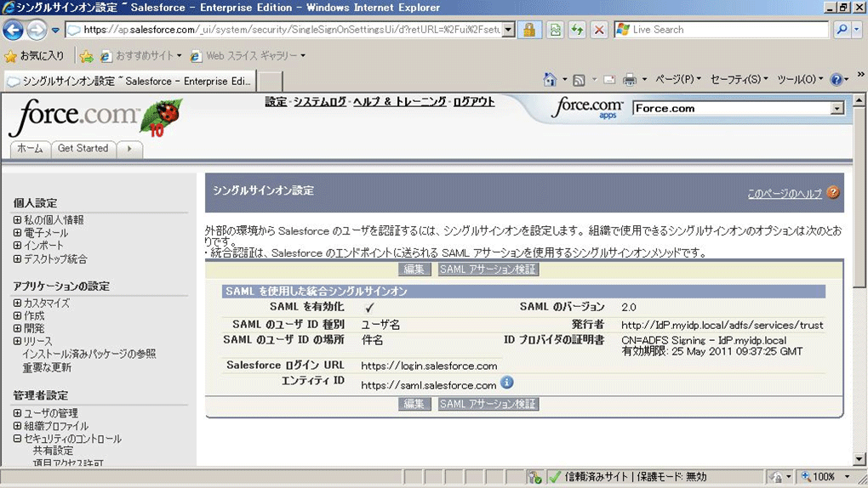Click the システムログ link
This screenshot has height=488, width=868.
[x=319, y=102]
